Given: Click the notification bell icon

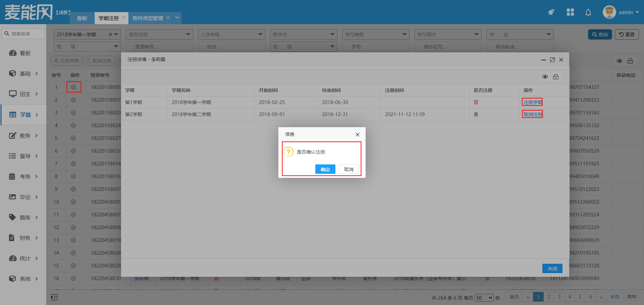Looking at the screenshot, I should (x=588, y=12).
